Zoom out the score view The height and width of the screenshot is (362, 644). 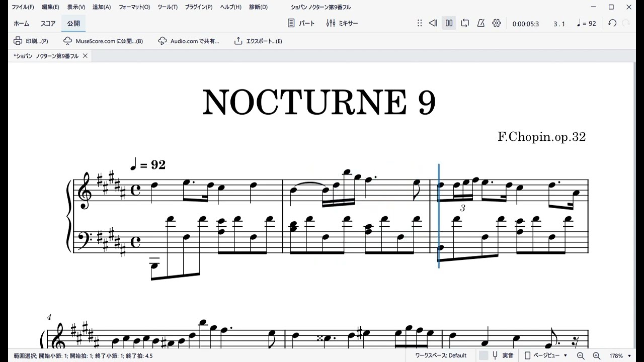pos(581,355)
